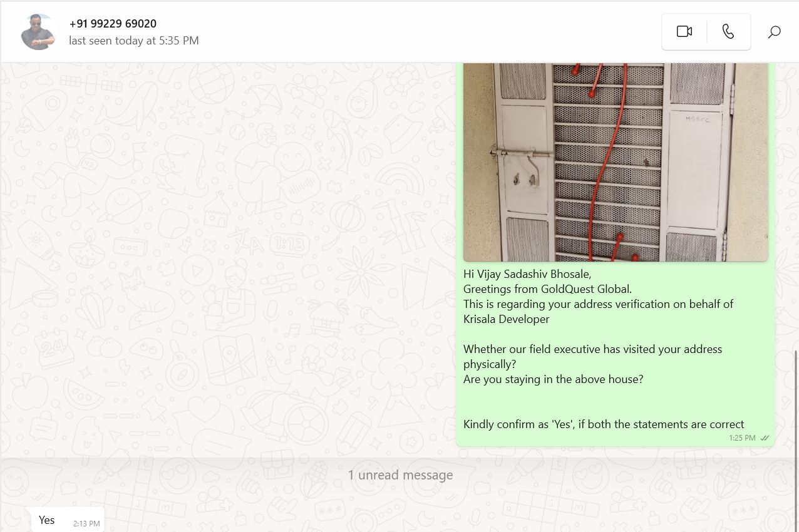This screenshot has height=532, width=799.
Task: Select the received 'Yes' message bubble
Action: click(68, 521)
